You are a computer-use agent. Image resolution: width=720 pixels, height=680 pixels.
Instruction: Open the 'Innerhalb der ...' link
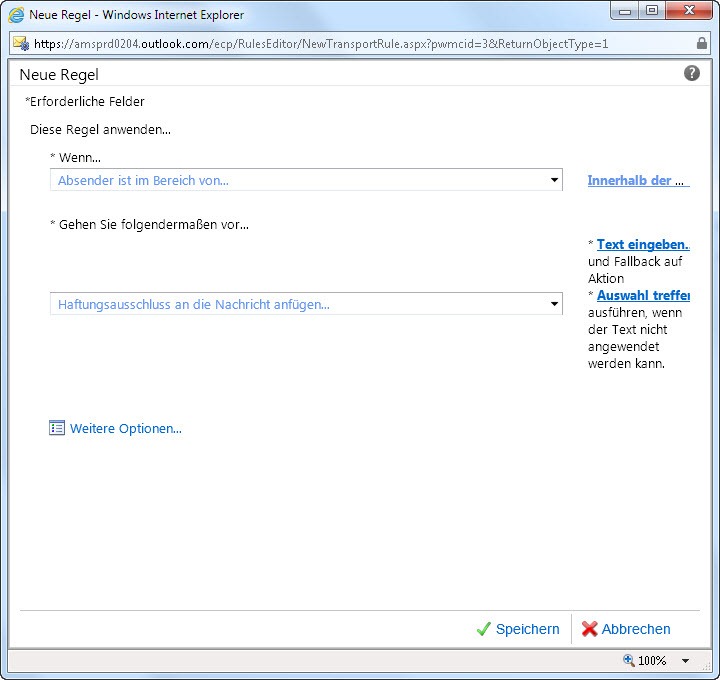(x=638, y=180)
